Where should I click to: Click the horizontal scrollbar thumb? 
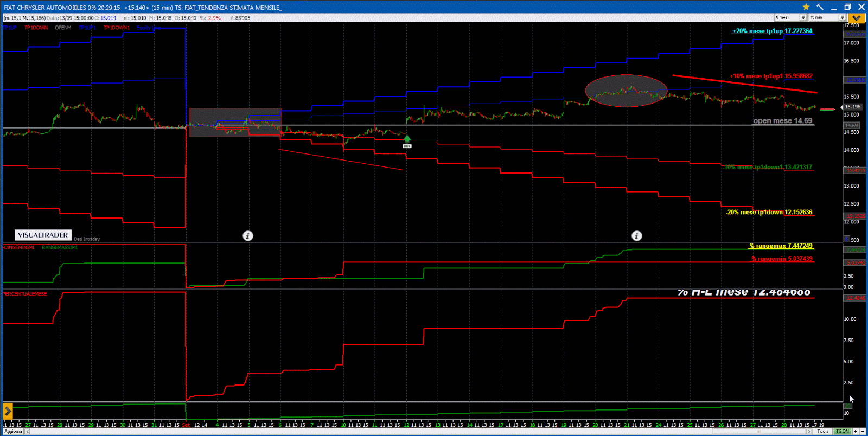tap(759, 432)
